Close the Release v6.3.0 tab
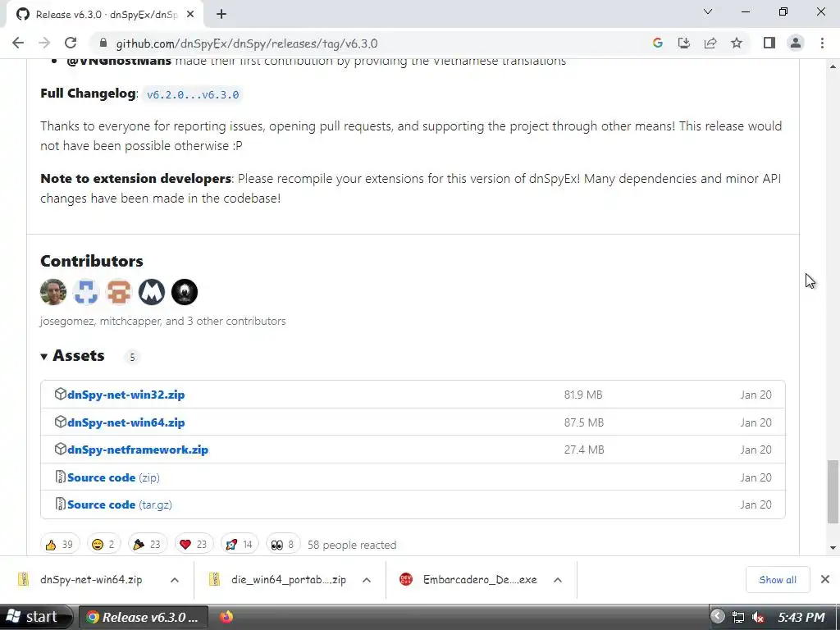The height and width of the screenshot is (630, 840). coord(190,15)
